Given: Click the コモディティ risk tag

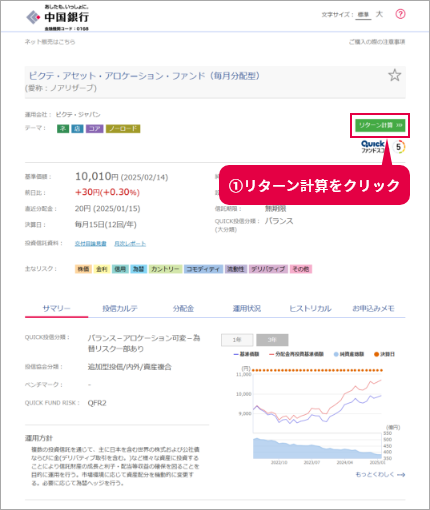Looking at the screenshot, I should [203, 269].
